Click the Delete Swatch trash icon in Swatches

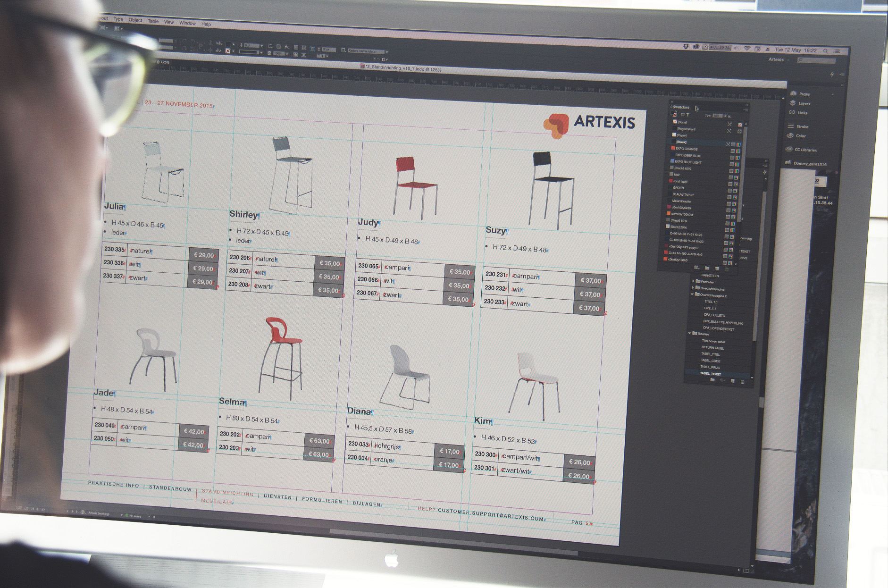point(727,269)
